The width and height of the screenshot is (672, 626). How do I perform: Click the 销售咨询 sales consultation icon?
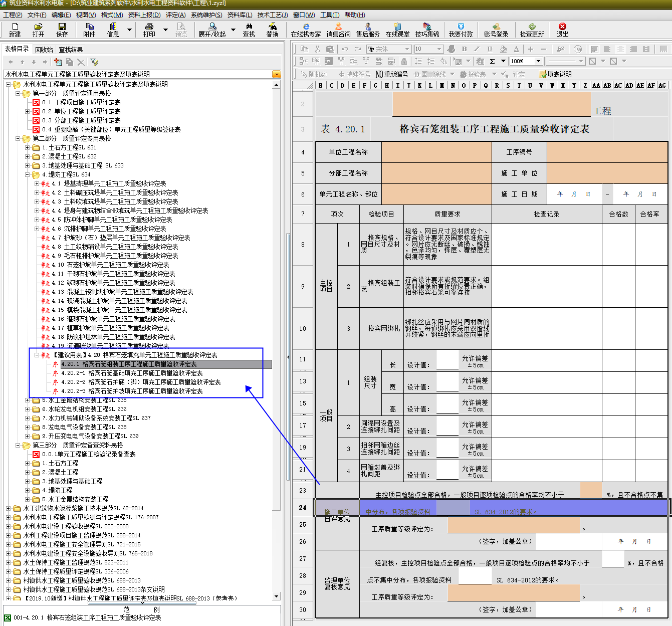[x=338, y=30]
